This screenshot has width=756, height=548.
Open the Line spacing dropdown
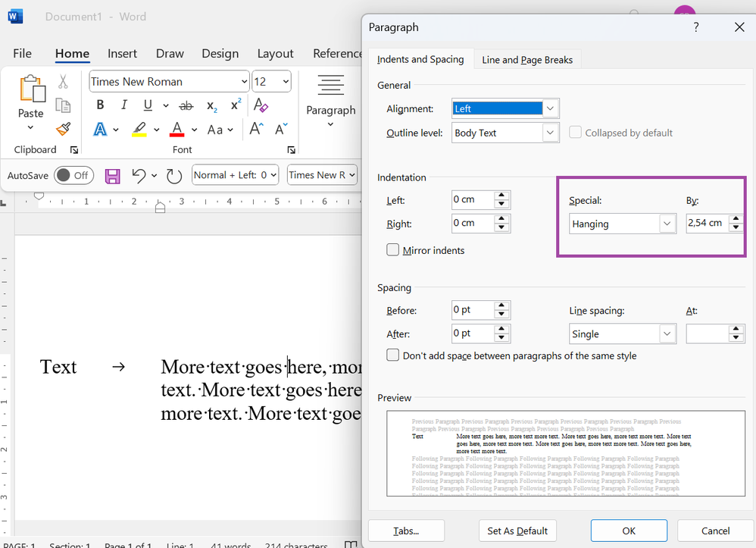(667, 334)
